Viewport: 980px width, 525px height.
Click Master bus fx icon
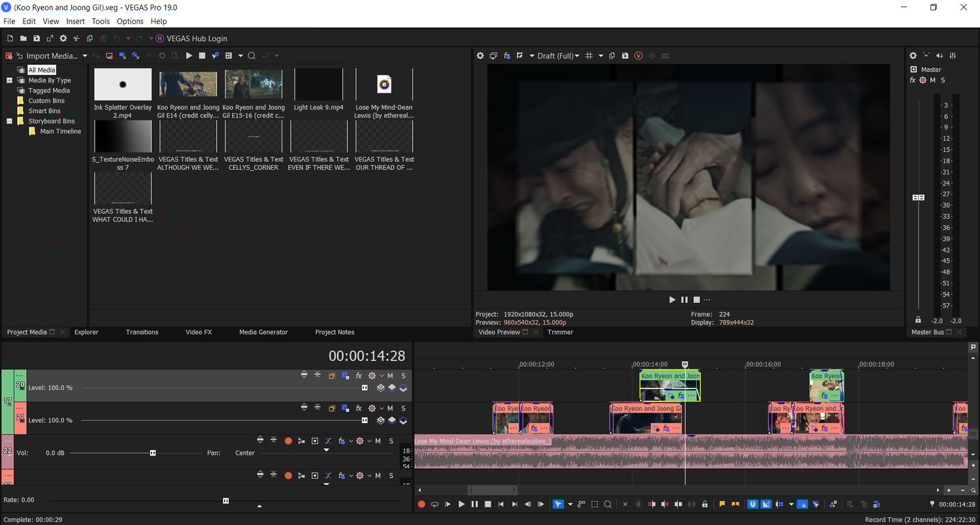point(913,80)
